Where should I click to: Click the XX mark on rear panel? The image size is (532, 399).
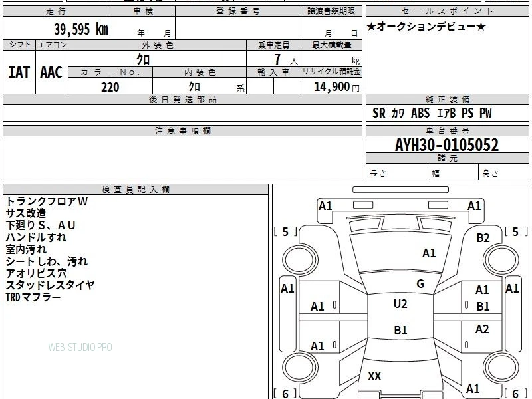[x=374, y=376]
